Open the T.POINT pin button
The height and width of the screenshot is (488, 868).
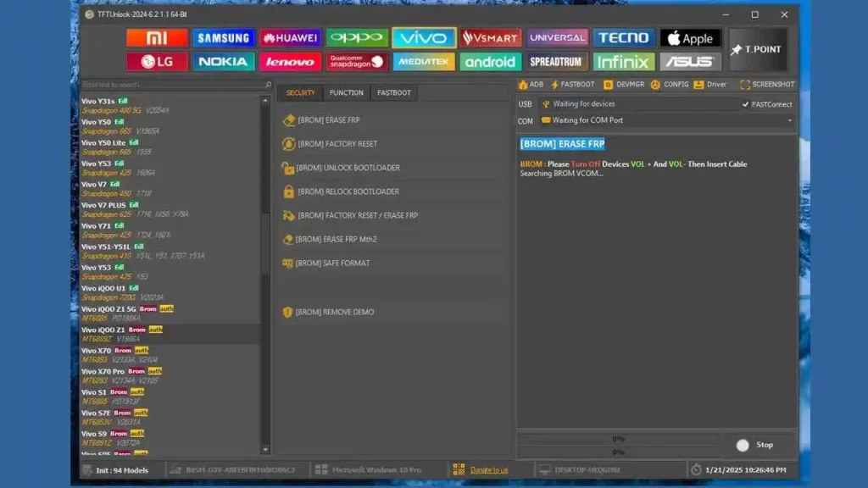[758, 49]
